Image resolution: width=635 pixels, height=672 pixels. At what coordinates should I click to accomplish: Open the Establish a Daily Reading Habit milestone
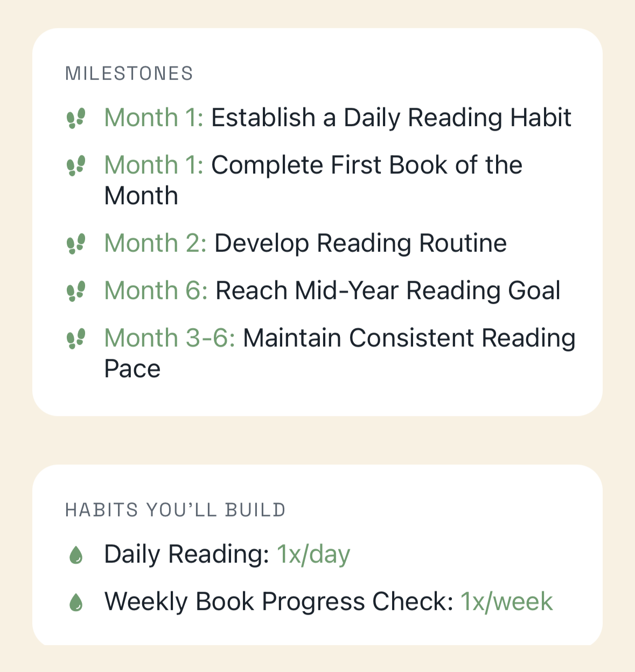pos(390,117)
